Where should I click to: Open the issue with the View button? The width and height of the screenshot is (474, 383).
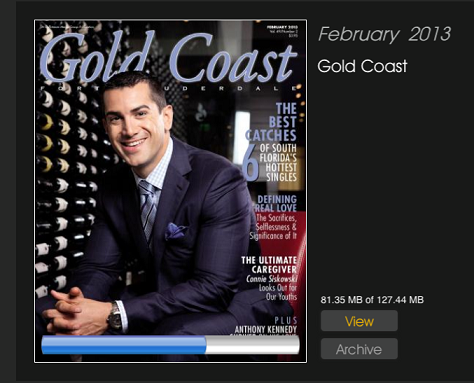tap(359, 321)
